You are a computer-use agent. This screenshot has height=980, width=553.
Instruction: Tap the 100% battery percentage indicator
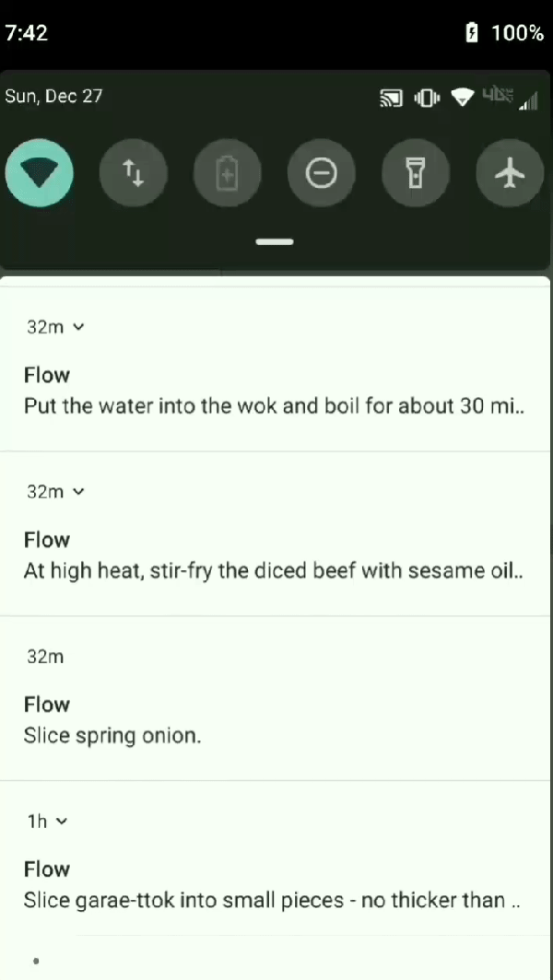pyautogui.click(x=517, y=33)
